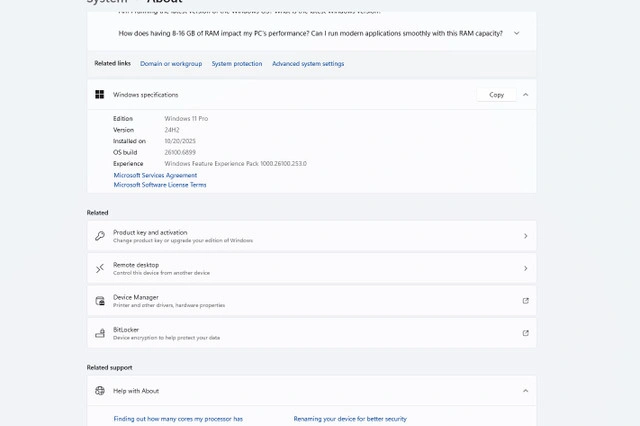Copy the Windows specifications

coord(496,95)
